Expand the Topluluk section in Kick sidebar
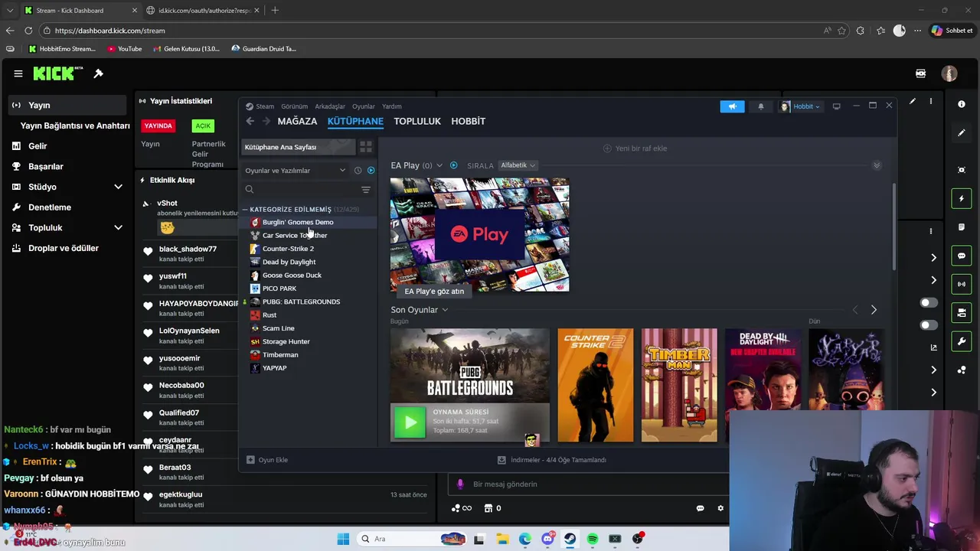980x551 pixels. 118,227
